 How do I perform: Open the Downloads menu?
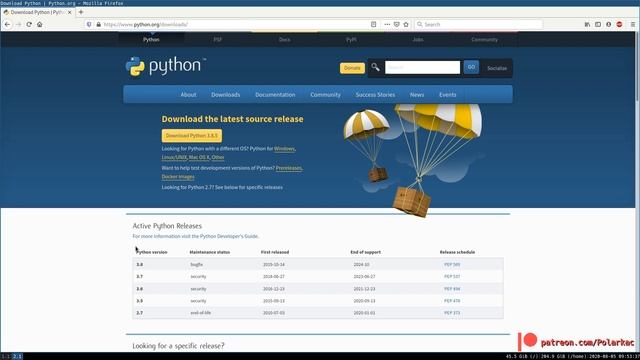[225, 95]
